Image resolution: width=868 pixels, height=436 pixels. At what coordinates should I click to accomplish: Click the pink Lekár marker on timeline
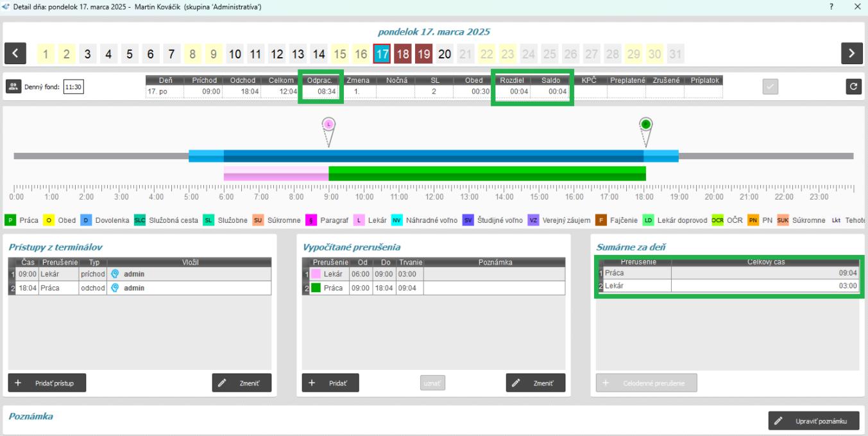coord(328,124)
